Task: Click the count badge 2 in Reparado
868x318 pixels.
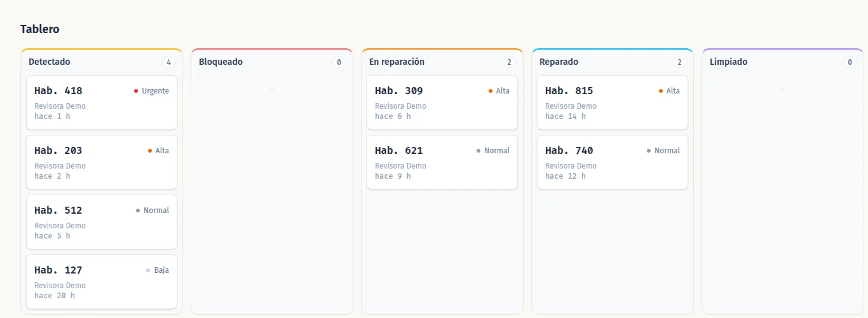Action: point(679,62)
